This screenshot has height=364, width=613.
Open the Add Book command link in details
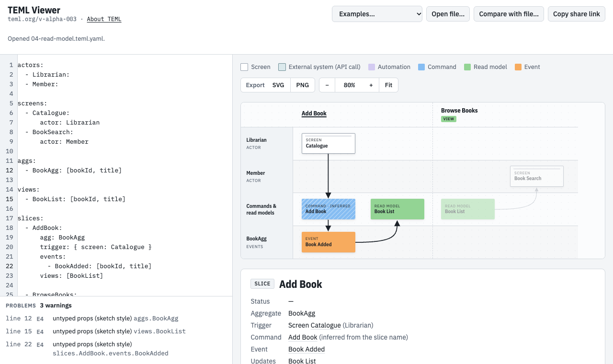coord(303,337)
